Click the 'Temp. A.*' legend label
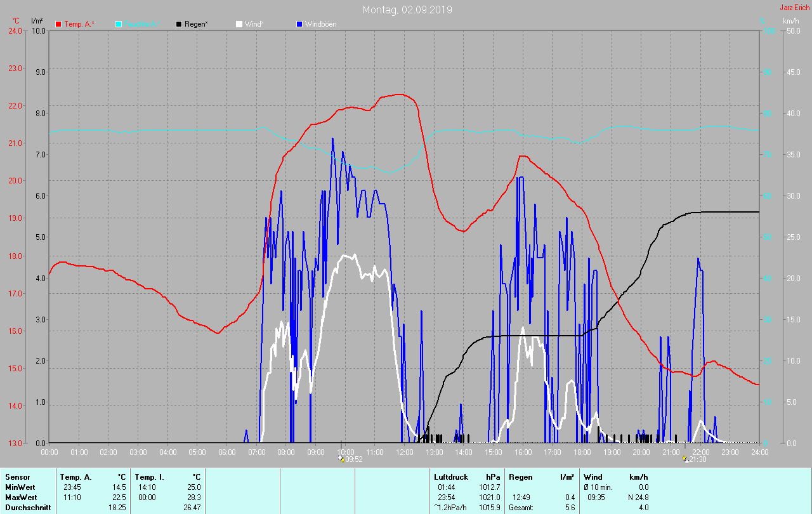The image size is (812, 514). click(79, 24)
